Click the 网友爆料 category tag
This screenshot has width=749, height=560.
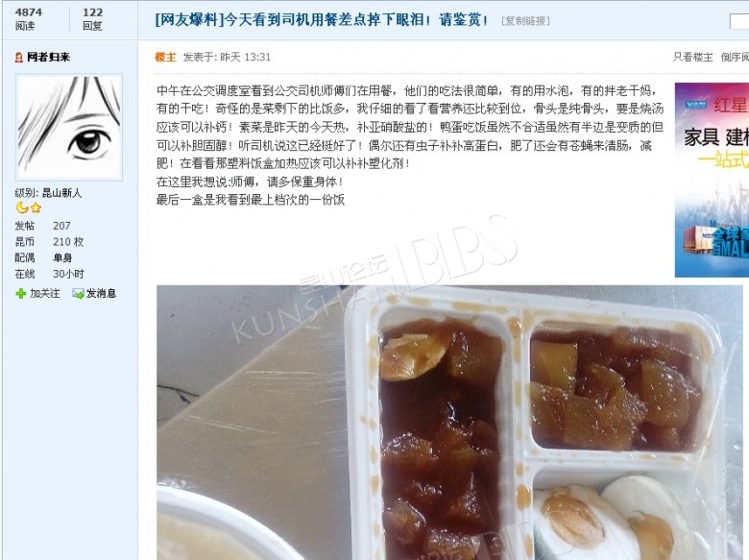click(189, 20)
